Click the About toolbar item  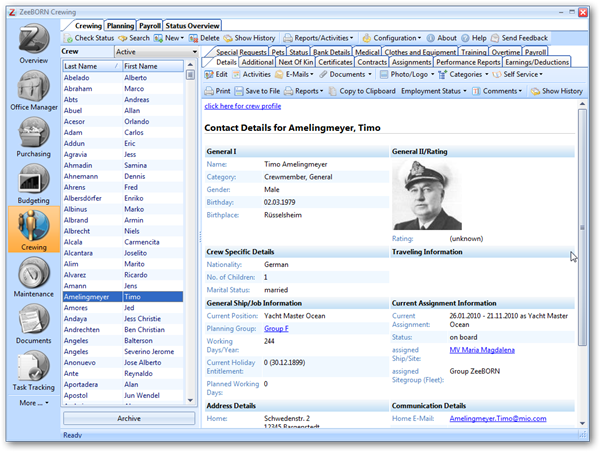(442, 38)
